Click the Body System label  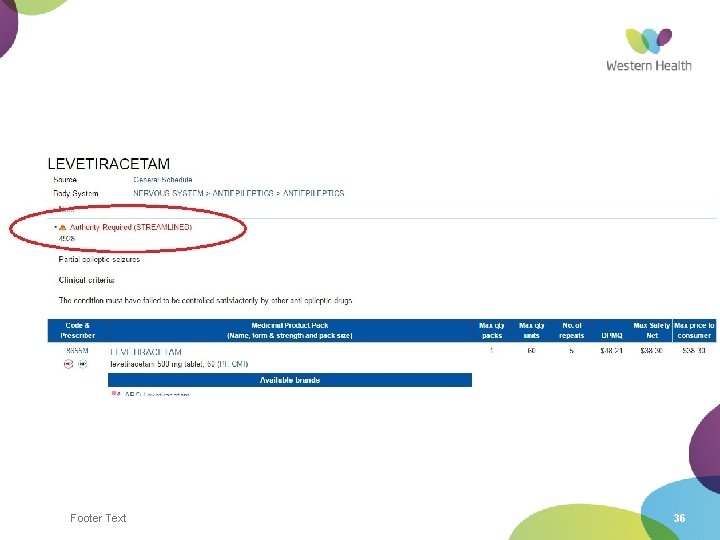coord(76,193)
